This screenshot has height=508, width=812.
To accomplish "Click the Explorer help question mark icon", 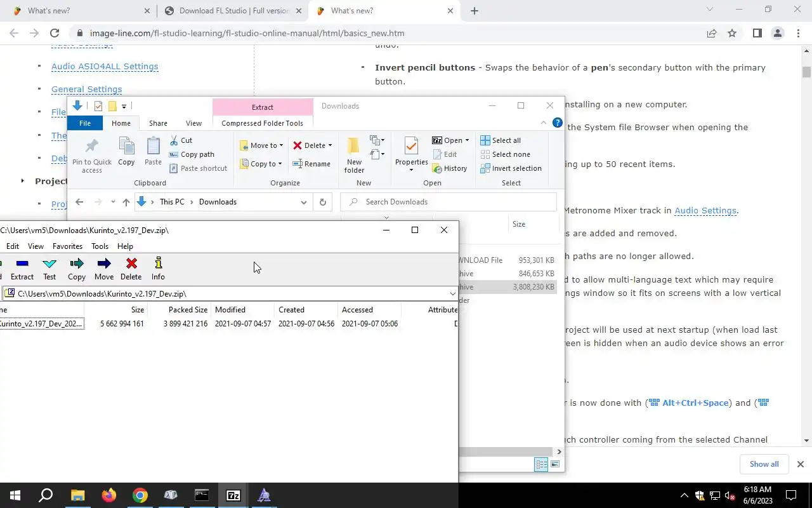I will pyautogui.click(x=557, y=123).
